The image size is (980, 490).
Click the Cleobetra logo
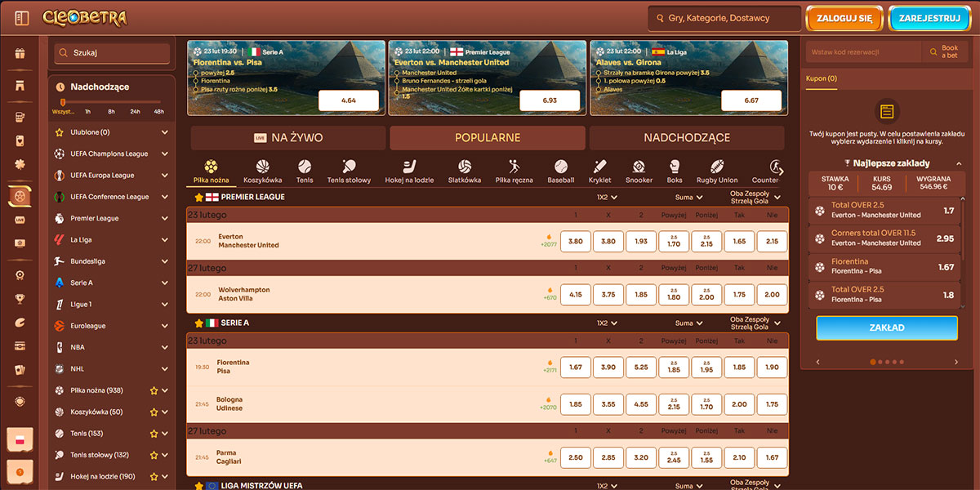84,18
